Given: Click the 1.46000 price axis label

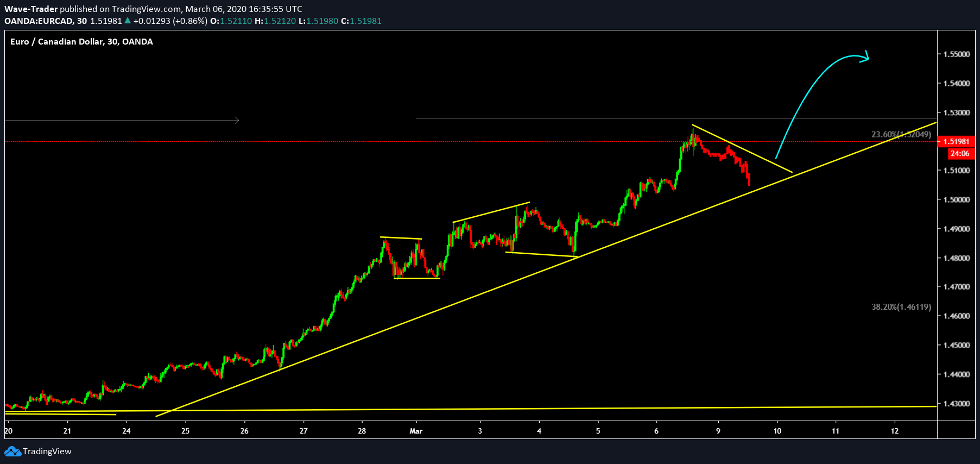Looking at the screenshot, I should pyautogui.click(x=957, y=316).
